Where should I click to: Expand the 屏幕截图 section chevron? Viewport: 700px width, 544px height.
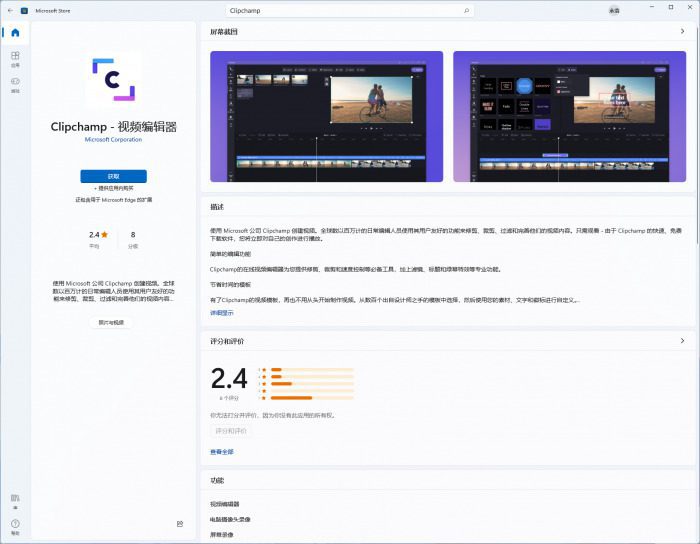[682, 31]
